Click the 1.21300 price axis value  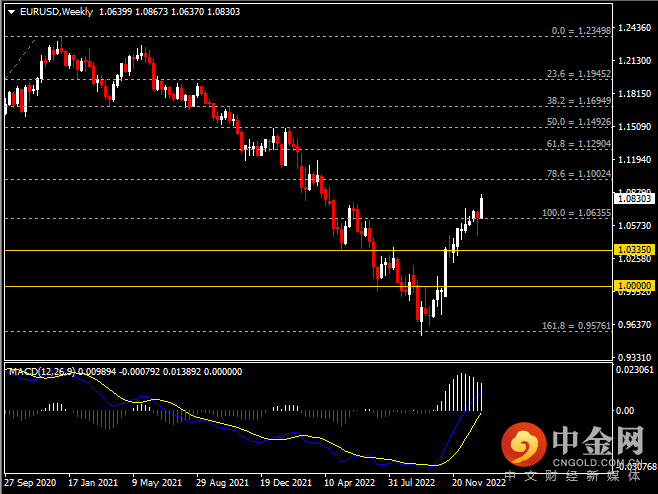coord(634,61)
